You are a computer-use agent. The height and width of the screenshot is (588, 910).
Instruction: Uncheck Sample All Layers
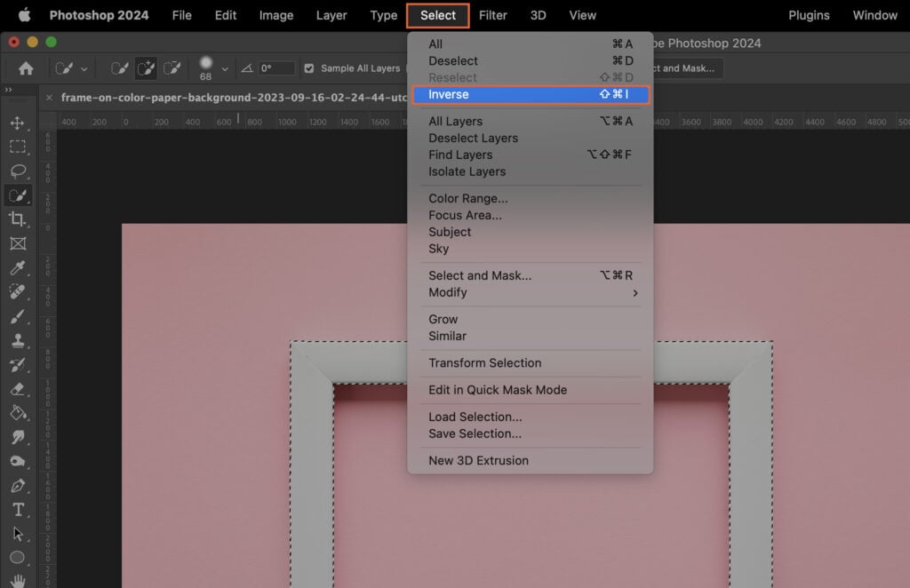[309, 68]
